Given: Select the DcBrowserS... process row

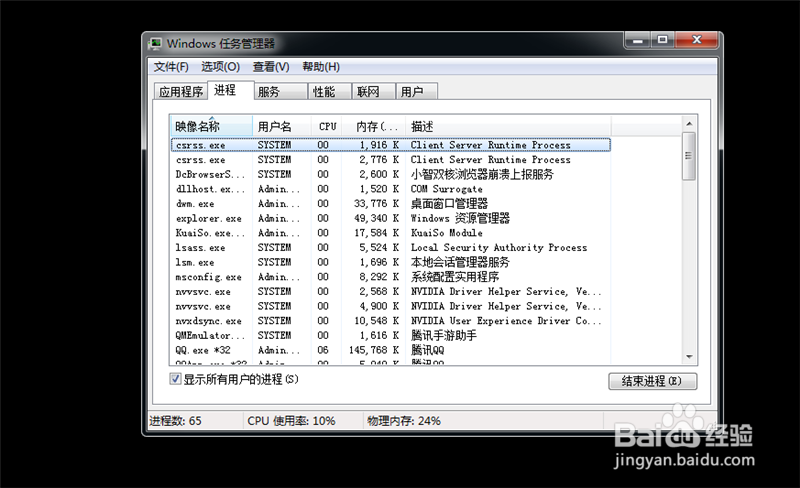Looking at the screenshot, I should click(x=390, y=175).
